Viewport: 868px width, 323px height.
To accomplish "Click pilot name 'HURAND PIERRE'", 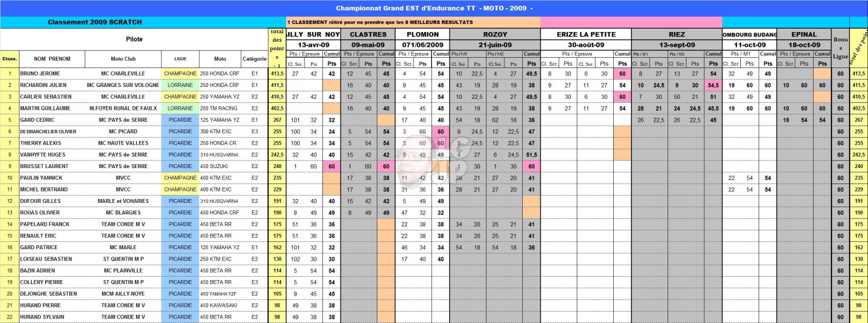I will tap(40, 305).
